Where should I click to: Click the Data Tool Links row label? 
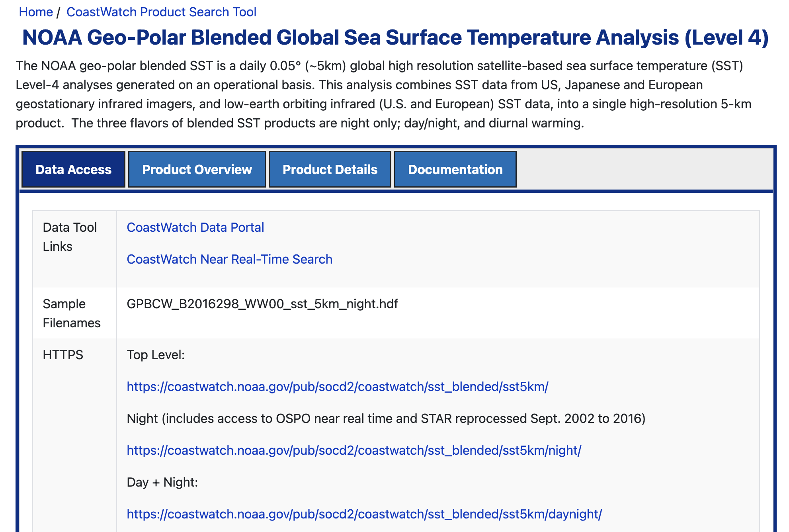(x=70, y=237)
